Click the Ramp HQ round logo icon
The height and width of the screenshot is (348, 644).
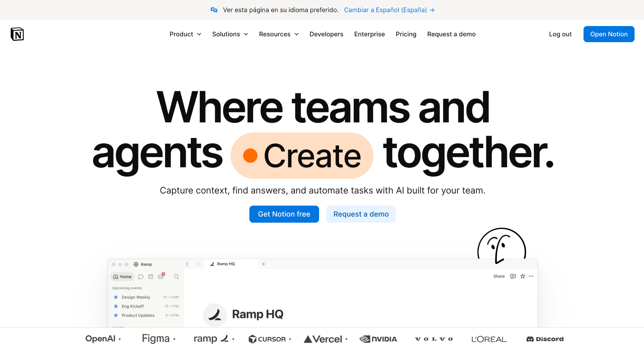[x=215, y=315]
